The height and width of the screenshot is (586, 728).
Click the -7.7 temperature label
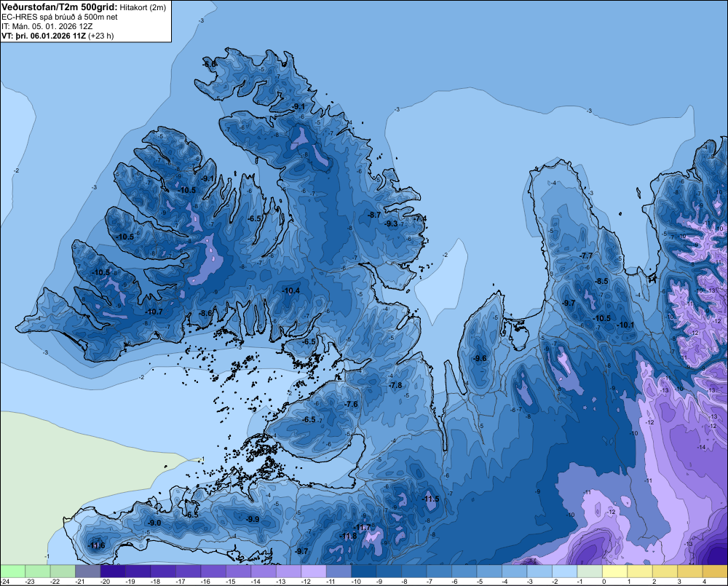586,256
